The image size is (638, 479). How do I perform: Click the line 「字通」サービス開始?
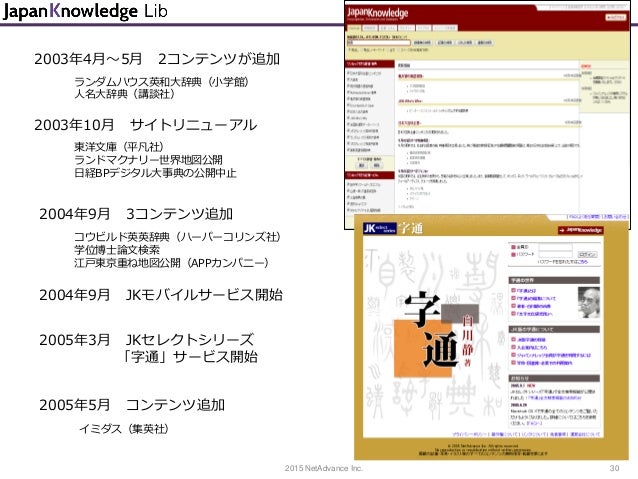click(x=190, y=357)
